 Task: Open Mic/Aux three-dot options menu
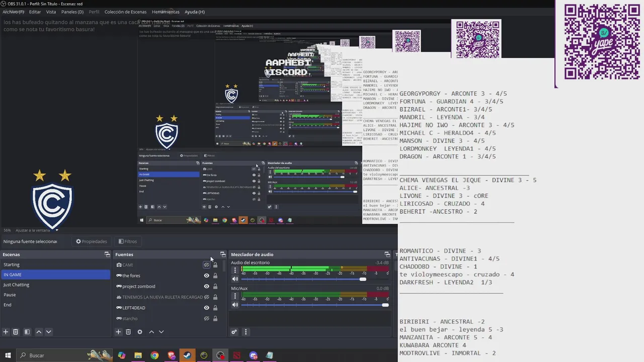coord(234,296)
